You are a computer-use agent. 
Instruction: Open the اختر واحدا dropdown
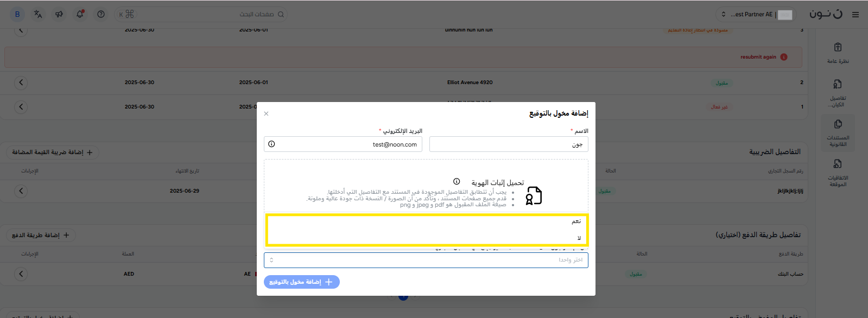(x=426, y=260)
